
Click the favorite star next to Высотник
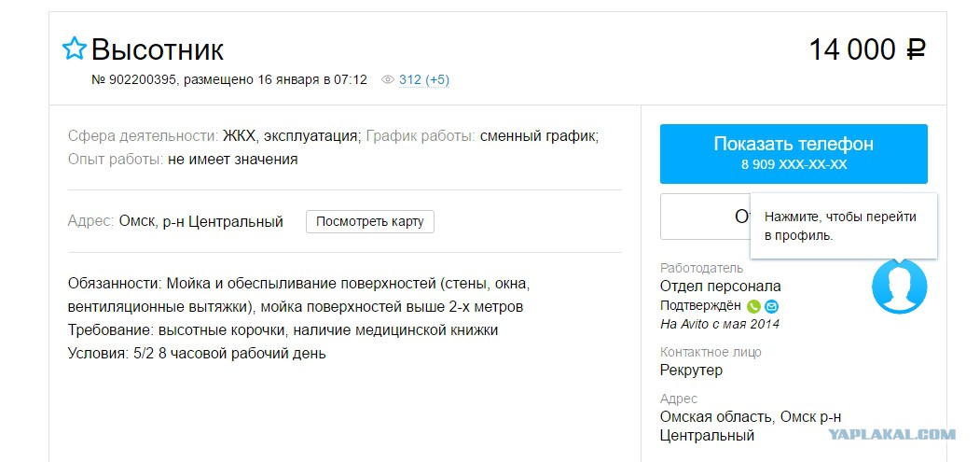pyautogui.click(x=74, y=49)
